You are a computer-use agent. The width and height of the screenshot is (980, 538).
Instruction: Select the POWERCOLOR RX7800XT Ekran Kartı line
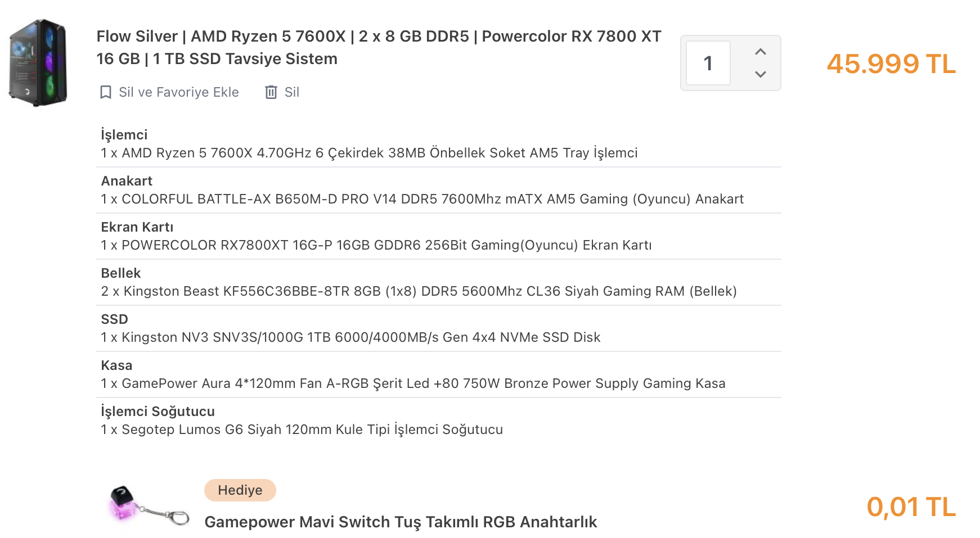click(x=376, y=245)
